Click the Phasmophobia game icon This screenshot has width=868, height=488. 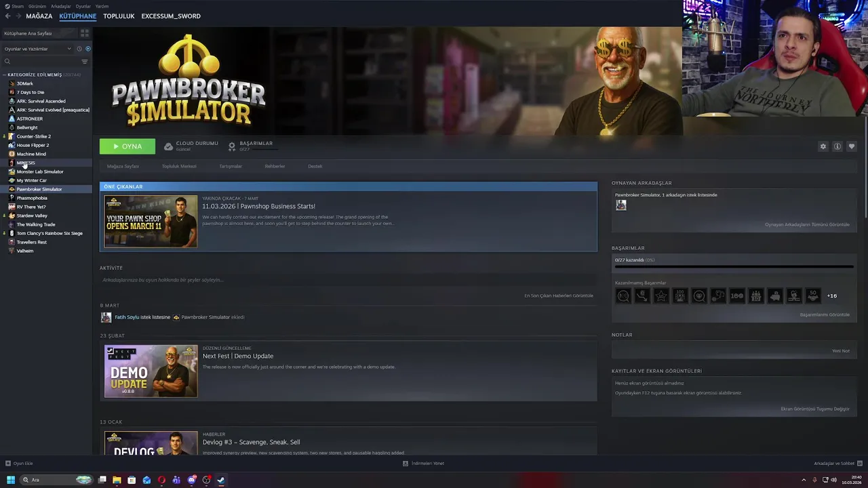click(x=12, y=198)
